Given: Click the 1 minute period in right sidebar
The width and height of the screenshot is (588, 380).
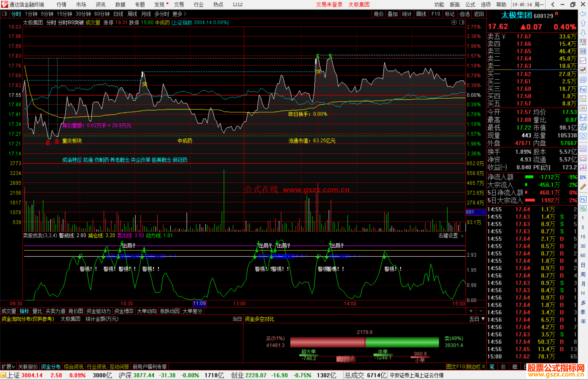Looking at the screenshot, I should point(583,218).
